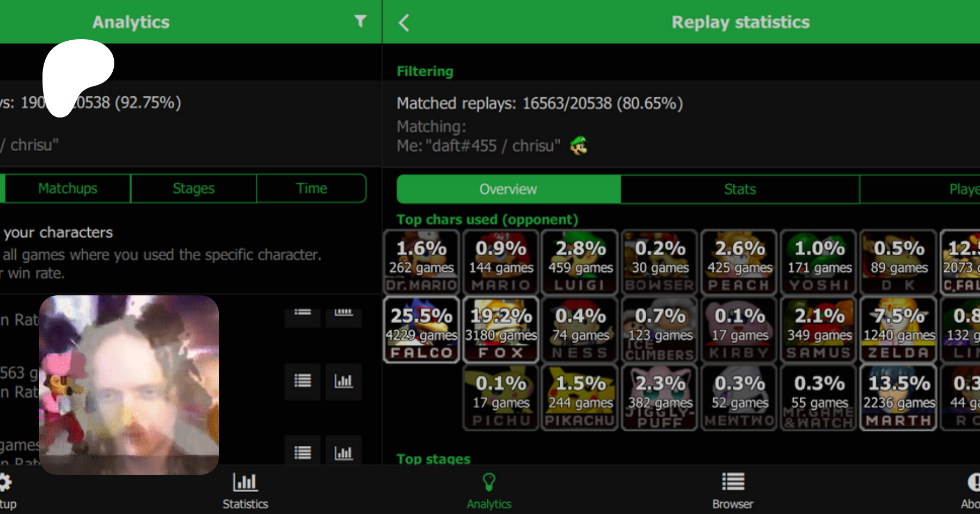Image resolution: width=980 pixels, height=514 pixels.
Task: Open the Analytics lightbulb icon
Action: 489,482
